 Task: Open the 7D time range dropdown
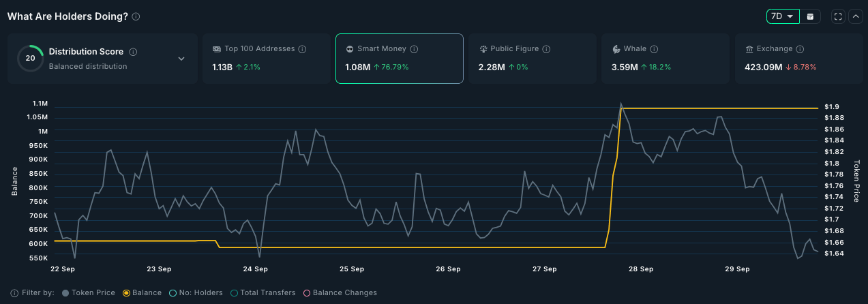(x=782, y=16)
